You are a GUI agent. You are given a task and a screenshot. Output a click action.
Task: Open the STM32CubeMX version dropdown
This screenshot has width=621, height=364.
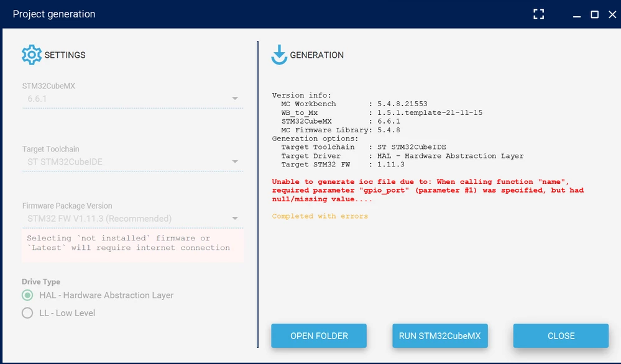pyautogui.click(x=132, y=99)
